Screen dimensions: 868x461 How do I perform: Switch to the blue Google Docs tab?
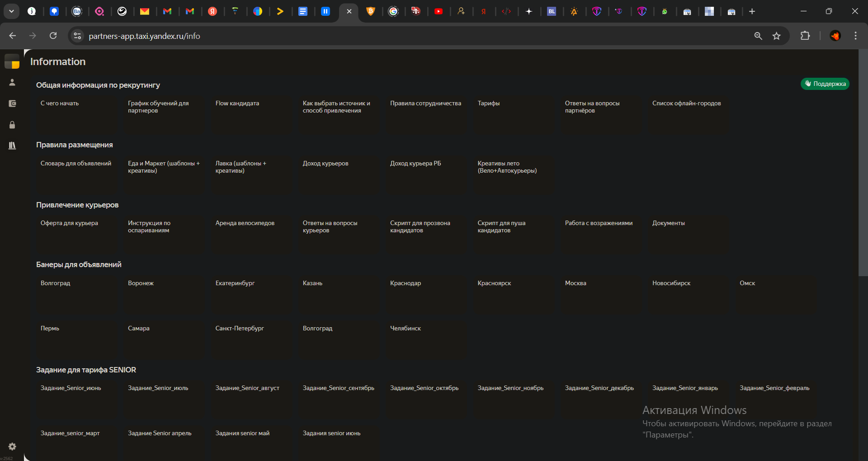coord(303,11)
